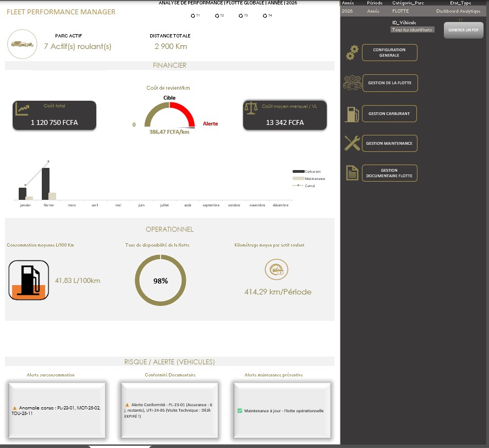The image size is (489, 448).
Task: Go to the Gestion Carburant section
Action: coord(389,113)
